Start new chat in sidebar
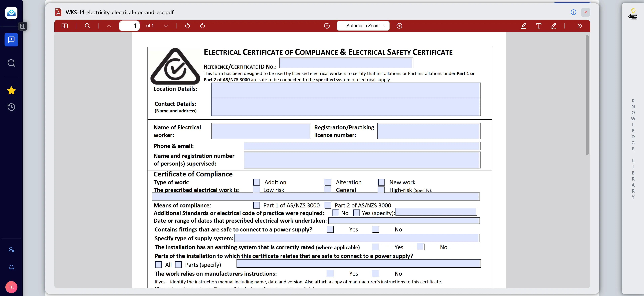This screenshot has height=296, width=644. point(11,39)
